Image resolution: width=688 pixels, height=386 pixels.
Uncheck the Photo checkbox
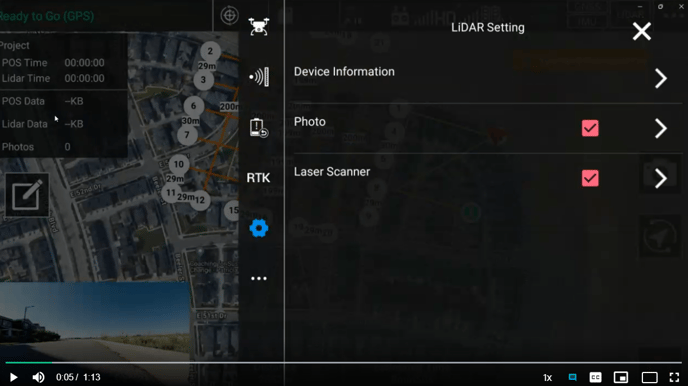[x=590, y=128]
